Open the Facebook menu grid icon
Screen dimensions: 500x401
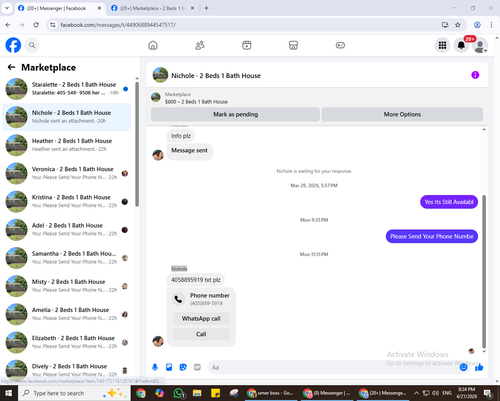442,45
